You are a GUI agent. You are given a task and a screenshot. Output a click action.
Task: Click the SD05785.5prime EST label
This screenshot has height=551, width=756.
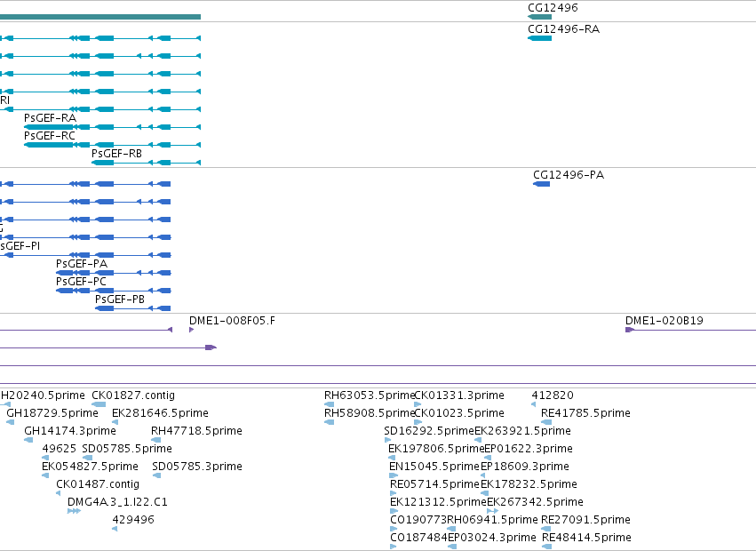pyautogui.click(x=127, y=448)
